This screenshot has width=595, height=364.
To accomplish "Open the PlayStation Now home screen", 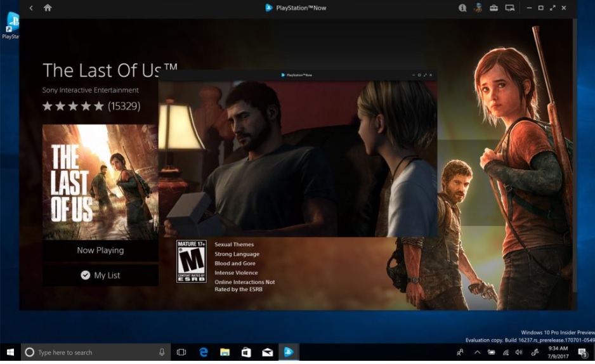I will click(x=48, y=8).
